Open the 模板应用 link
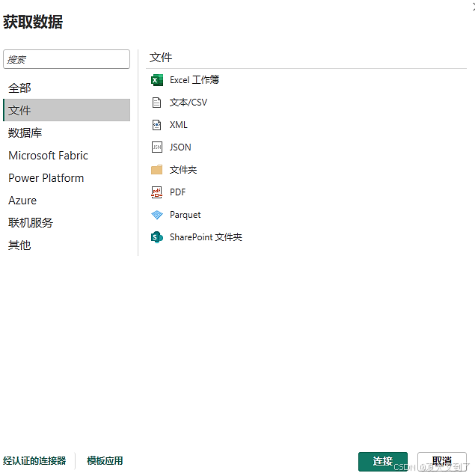 pyautogui.click(x=105, y=461)
